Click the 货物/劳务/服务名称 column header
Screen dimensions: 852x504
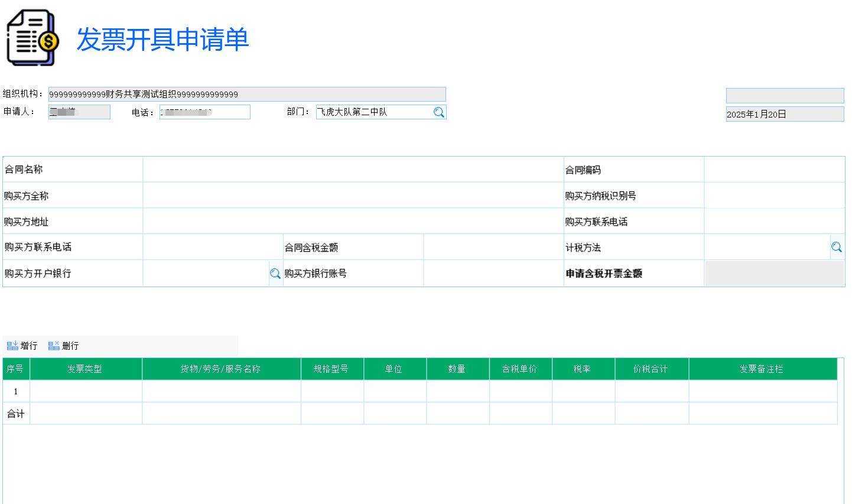point(222,368)
